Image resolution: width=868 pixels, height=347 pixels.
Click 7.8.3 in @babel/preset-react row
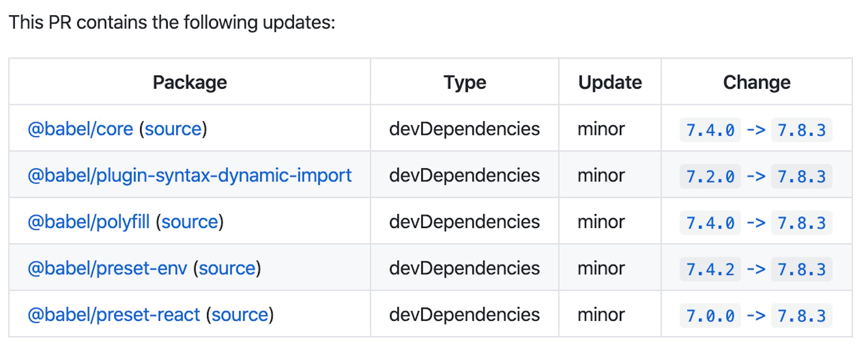801,316
